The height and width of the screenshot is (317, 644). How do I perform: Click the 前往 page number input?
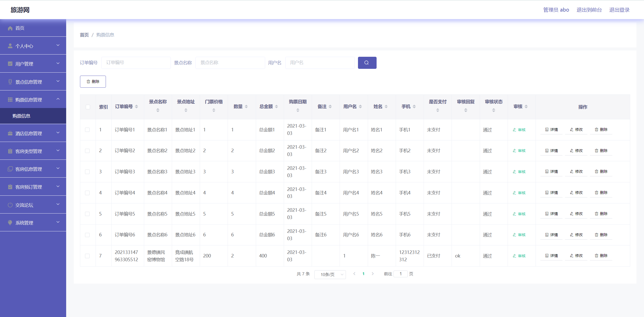400,274
